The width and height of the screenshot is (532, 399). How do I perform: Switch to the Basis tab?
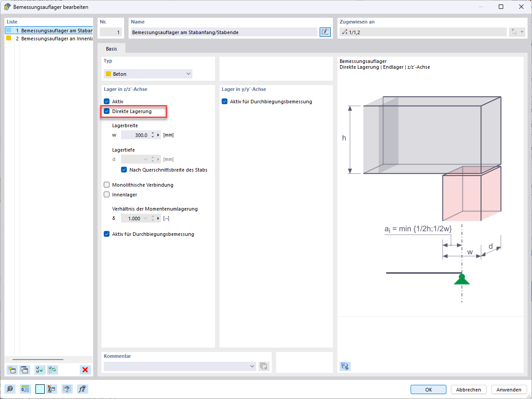coord(112,48)
